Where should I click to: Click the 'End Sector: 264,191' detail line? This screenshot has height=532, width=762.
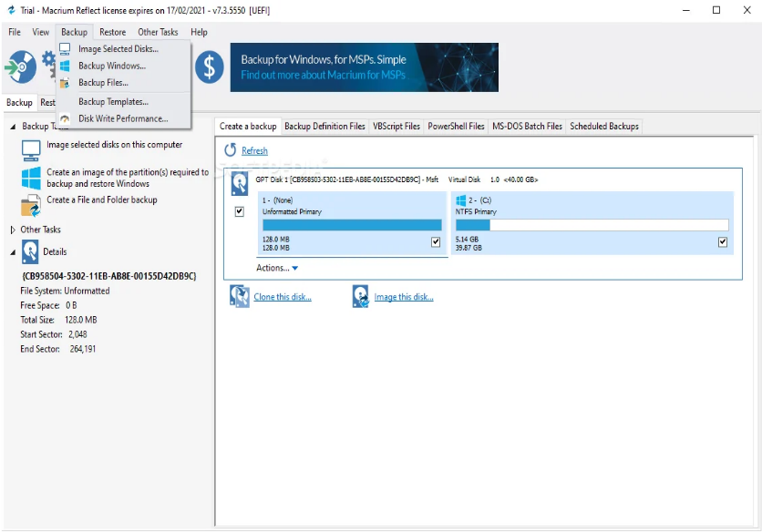(x=58, y=349)
